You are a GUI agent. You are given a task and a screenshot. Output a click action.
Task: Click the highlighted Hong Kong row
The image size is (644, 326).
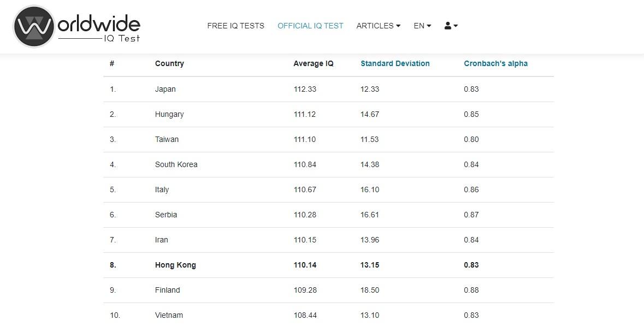pyautogui.click(x=175, y=265)
